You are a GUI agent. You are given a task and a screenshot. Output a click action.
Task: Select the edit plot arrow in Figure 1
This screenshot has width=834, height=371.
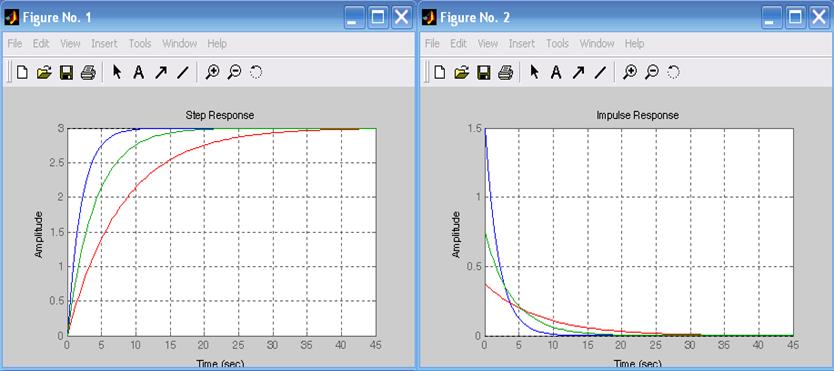[117, 72]
